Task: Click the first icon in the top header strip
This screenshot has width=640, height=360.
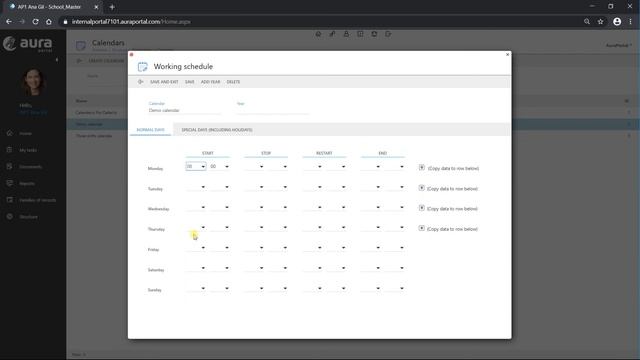Action: pyautogui.click(x=318, y=34)
